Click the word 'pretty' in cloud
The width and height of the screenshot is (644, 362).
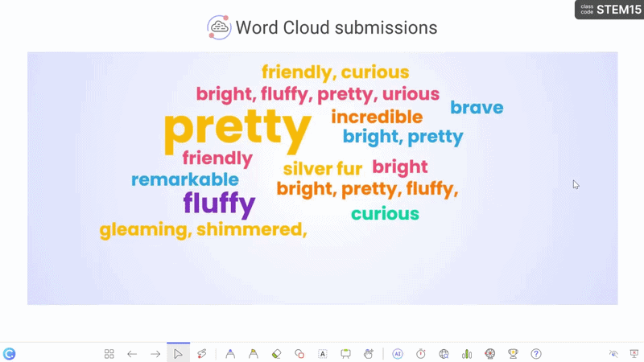tap(237, 129)
